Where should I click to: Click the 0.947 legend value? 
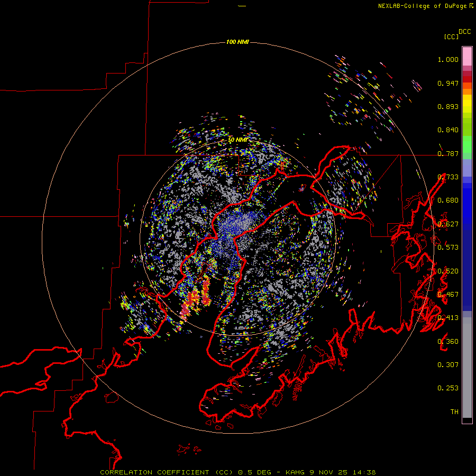click(448, 83)
